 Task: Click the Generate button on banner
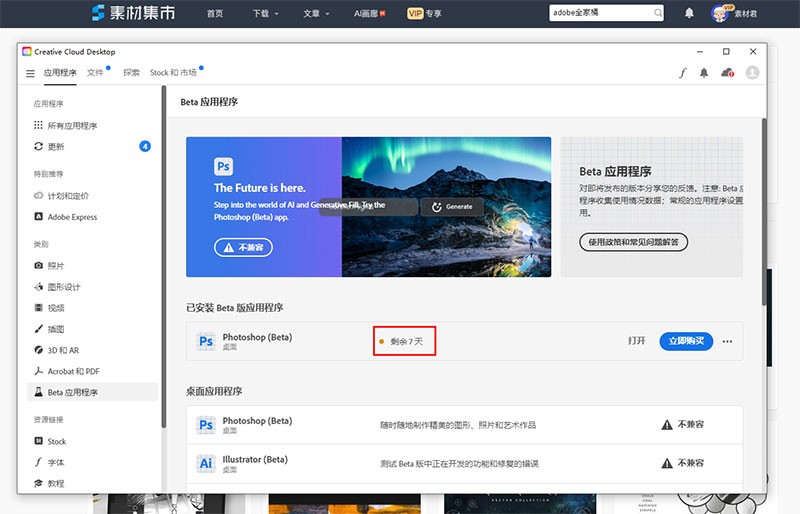click(x=452, y=207)
